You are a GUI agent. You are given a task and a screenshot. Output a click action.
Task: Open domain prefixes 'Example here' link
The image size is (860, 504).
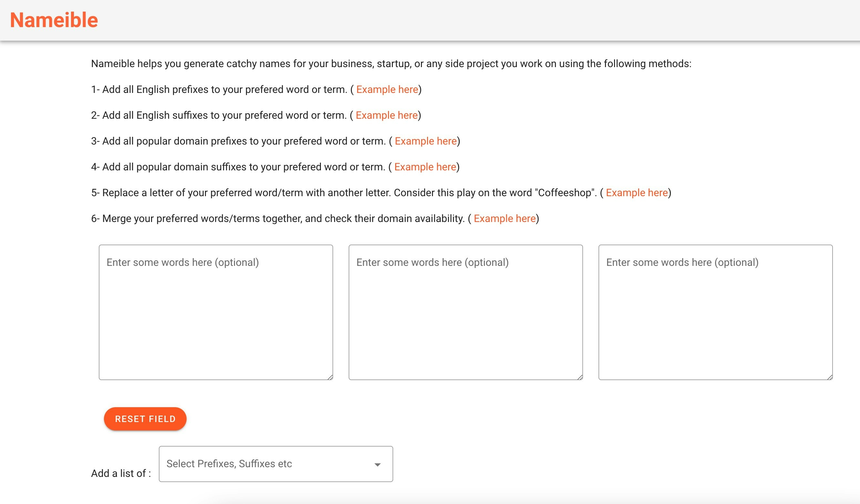pyautogui.click(x=425, y=141)
